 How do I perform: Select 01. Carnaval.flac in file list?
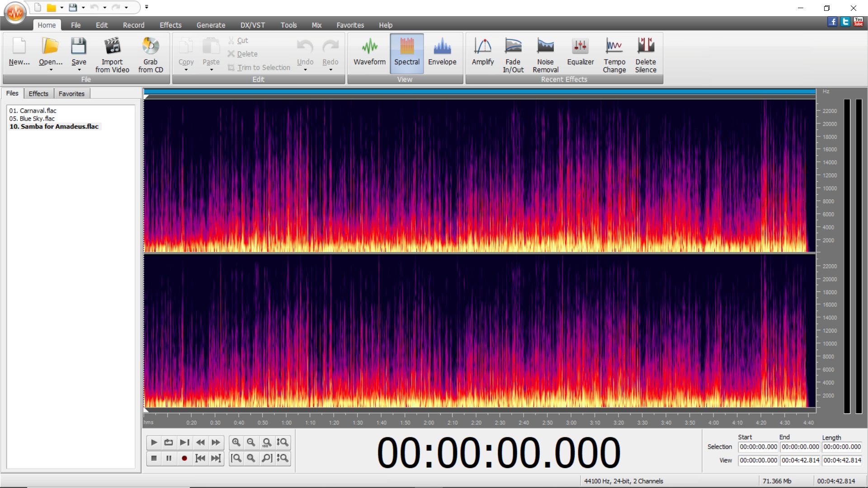[x=33, y=111]
